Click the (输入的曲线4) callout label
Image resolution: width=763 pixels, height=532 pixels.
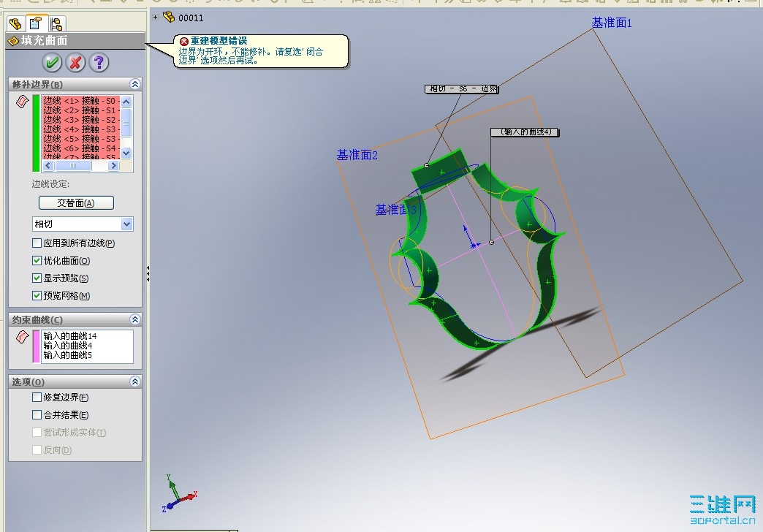coord(525,132)
